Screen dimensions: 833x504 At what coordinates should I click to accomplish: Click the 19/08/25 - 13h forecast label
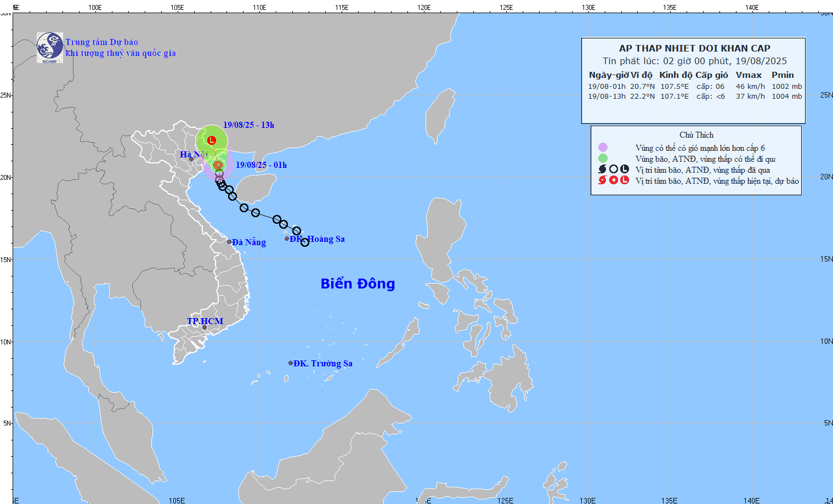pyautogui.click(x=248, y=125)
